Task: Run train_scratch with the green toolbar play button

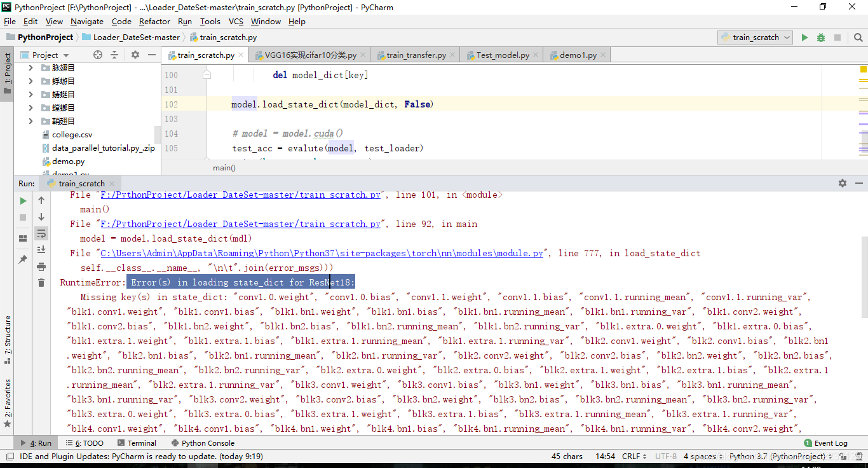Action: tap(804, 38)
